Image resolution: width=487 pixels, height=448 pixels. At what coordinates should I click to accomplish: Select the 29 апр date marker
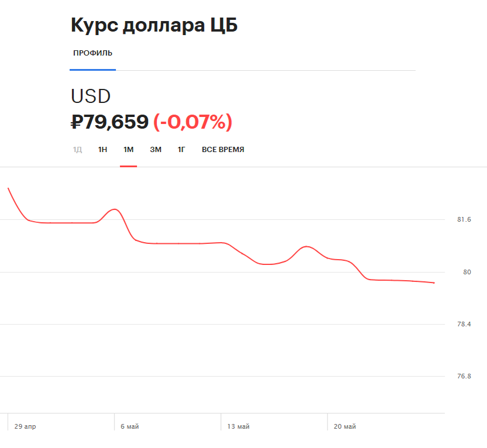click(26, 426)
